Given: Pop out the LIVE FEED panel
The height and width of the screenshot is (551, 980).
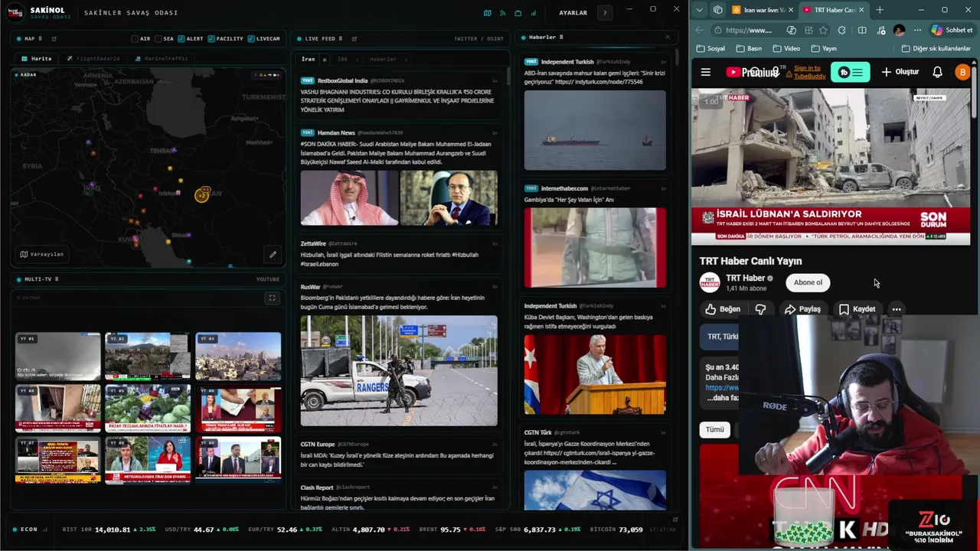Looking at the screenshot, I should pos(354,38).
